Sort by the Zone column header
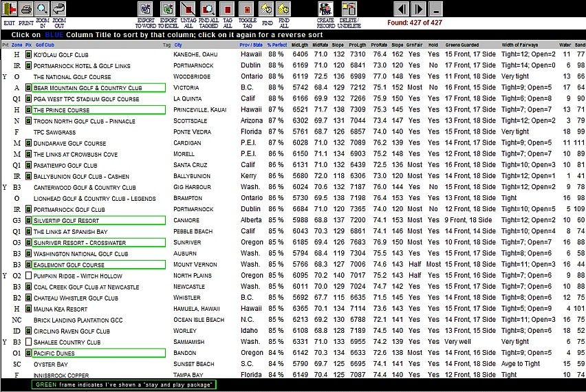 pyautogui.click(x=17, y=45)
